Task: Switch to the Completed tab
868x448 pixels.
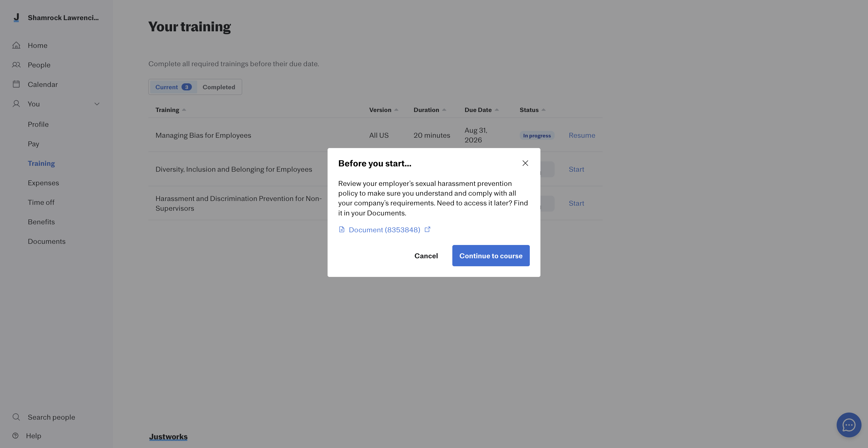Action: pos(219,87)
